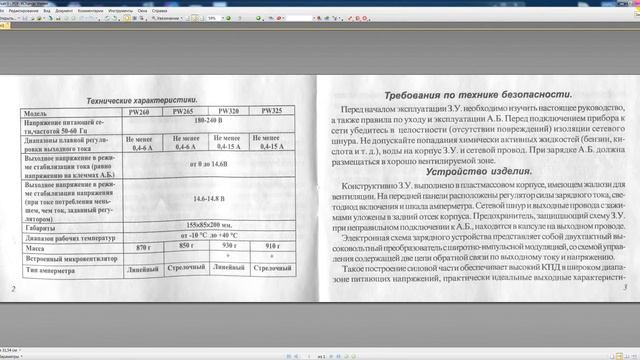640x360 pixels.
Task: Click the zoom percentage field showing 50%
Action: pyautogui.click(x=214, y=18)
